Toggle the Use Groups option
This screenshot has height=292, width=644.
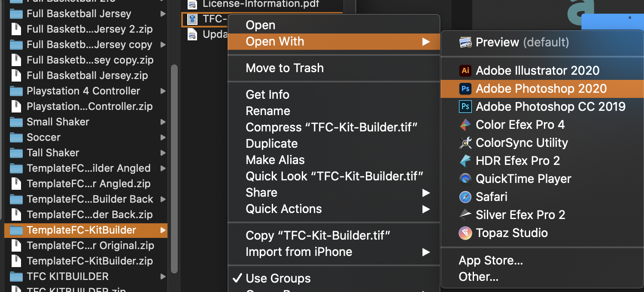277,278
